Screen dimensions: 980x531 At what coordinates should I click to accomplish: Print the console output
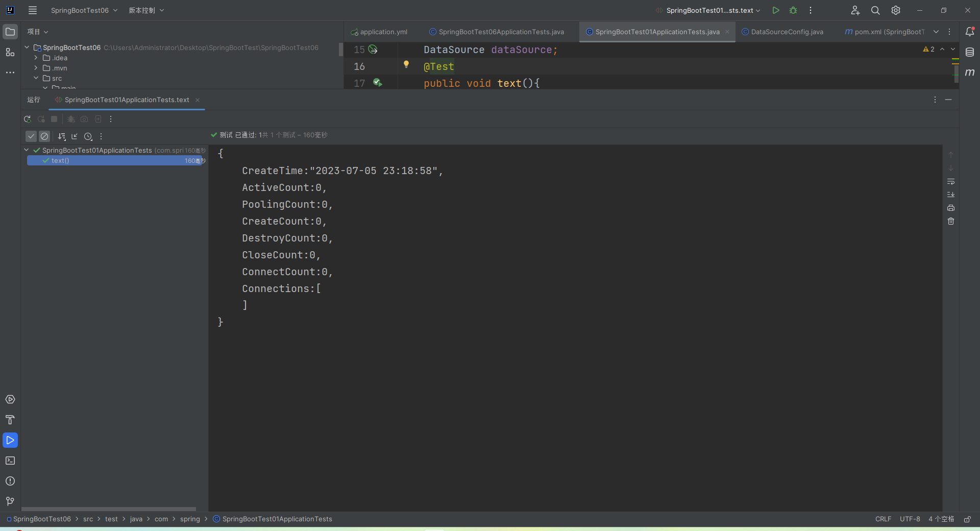951,208
